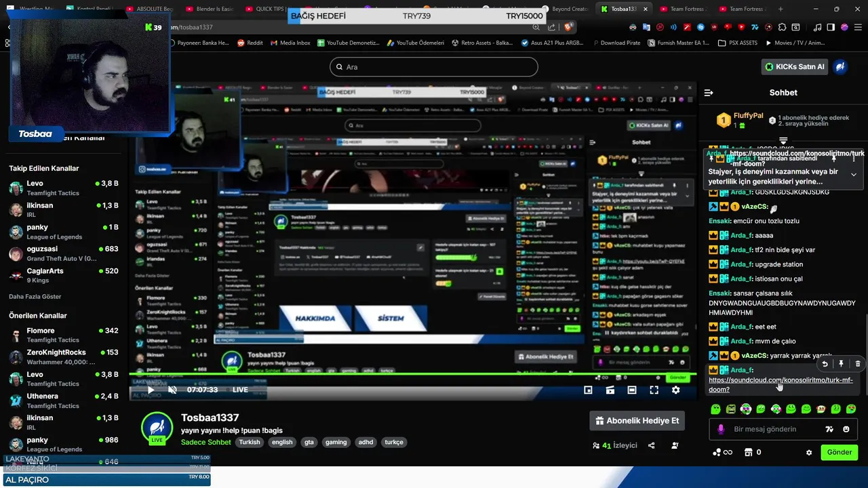Viewport: 868px width, 488px height.
Task: Click the Abonelik Hediye Et button
Action: [637, 421]
